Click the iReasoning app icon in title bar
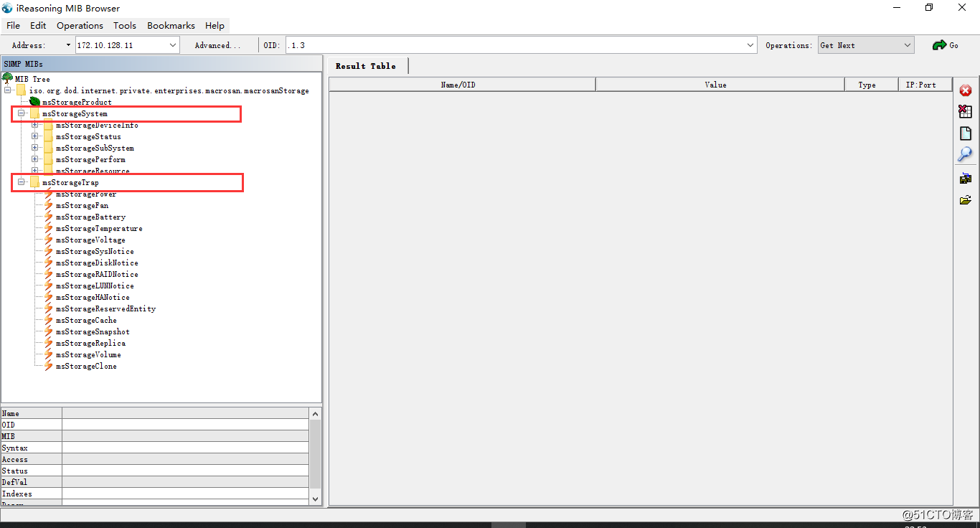The height and width of the screenshot is (528, 980). (7, 8)
